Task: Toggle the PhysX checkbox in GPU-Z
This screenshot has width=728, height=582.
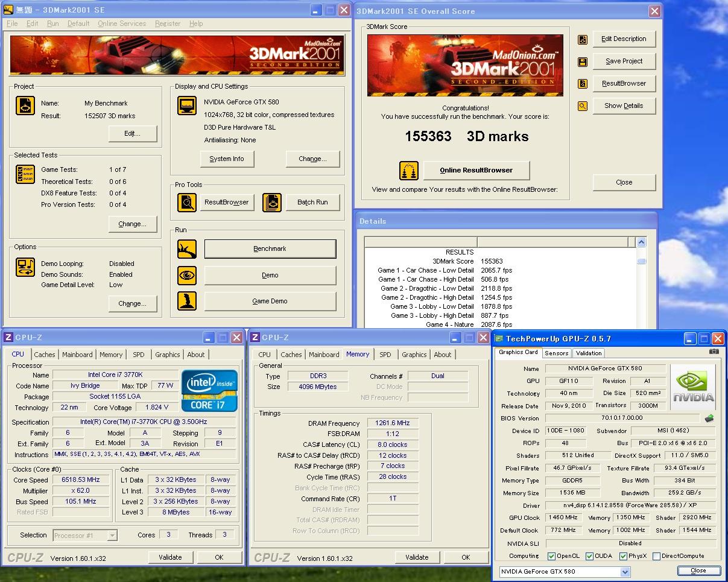Action: pos(622,556)
